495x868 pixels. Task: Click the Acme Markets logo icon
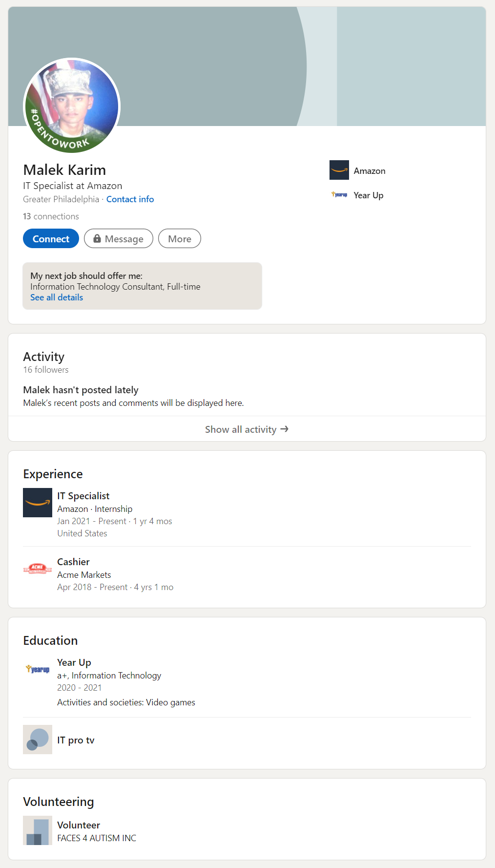38,569
